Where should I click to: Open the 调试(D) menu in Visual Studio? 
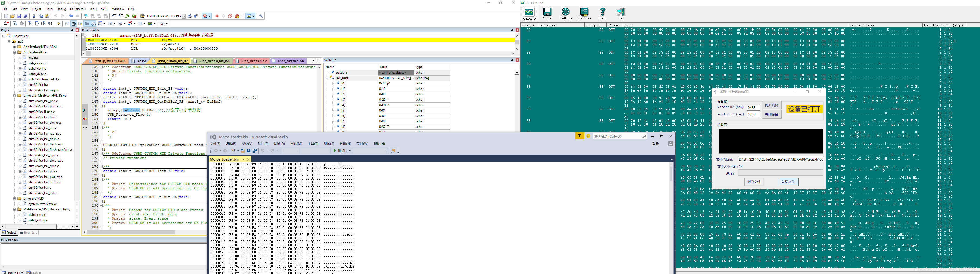[279, 144]
